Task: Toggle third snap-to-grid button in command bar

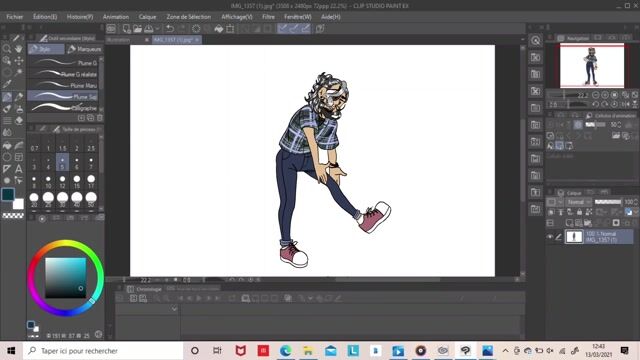Action: pos(305,29)
